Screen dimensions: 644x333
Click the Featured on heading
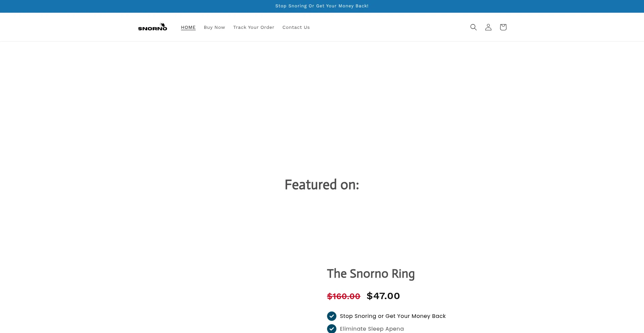click(322, 184)
